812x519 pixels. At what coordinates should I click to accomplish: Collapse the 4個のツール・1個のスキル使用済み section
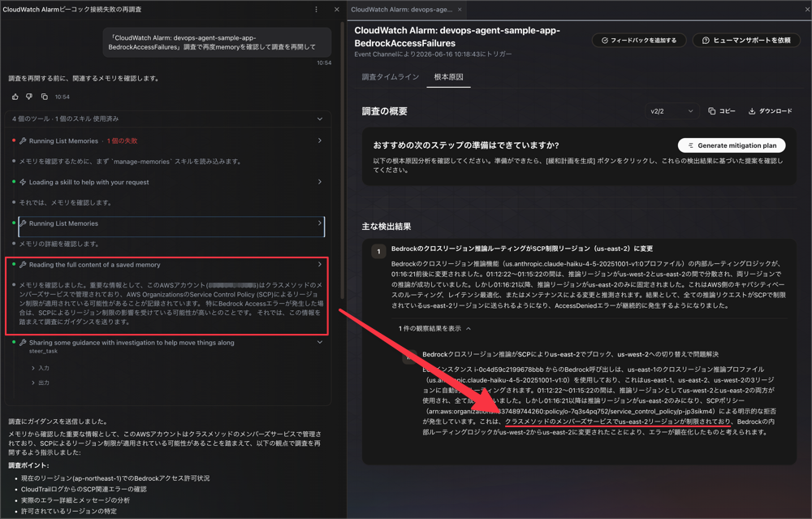pyautogui.click(x=319, y=119)
